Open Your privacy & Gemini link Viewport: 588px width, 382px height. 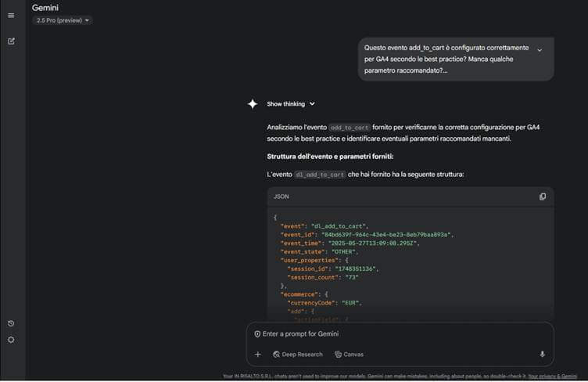coord(552,376)
